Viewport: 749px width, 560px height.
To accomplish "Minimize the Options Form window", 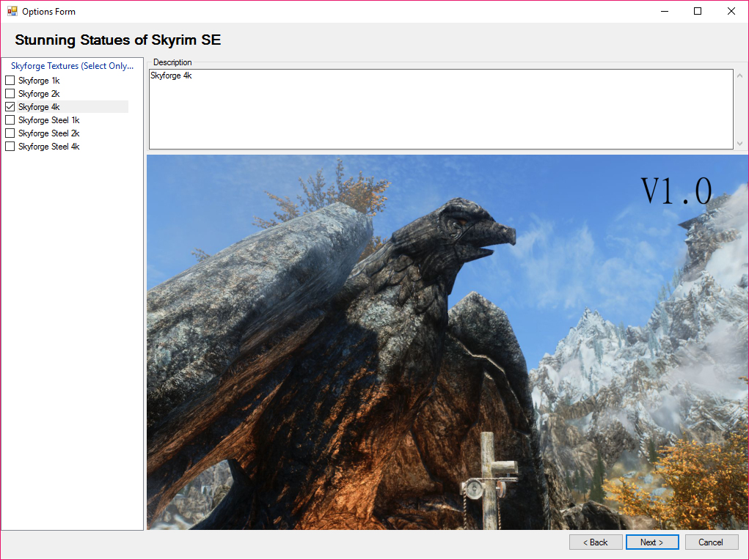I will pos(665,11).
